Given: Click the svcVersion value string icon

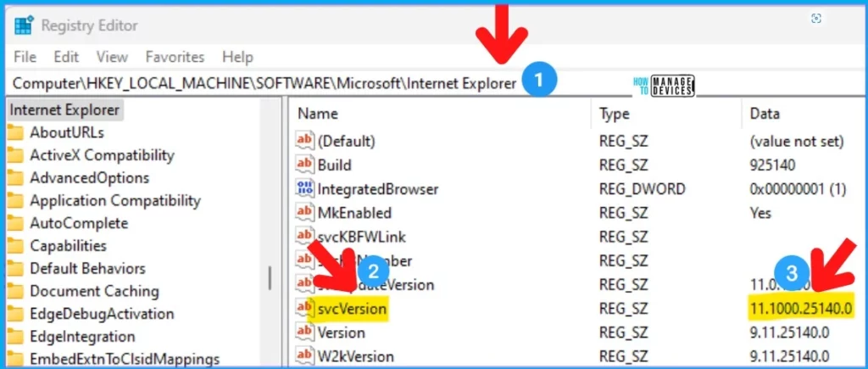Looking at the screenshot, I should [x=305, y=309].
